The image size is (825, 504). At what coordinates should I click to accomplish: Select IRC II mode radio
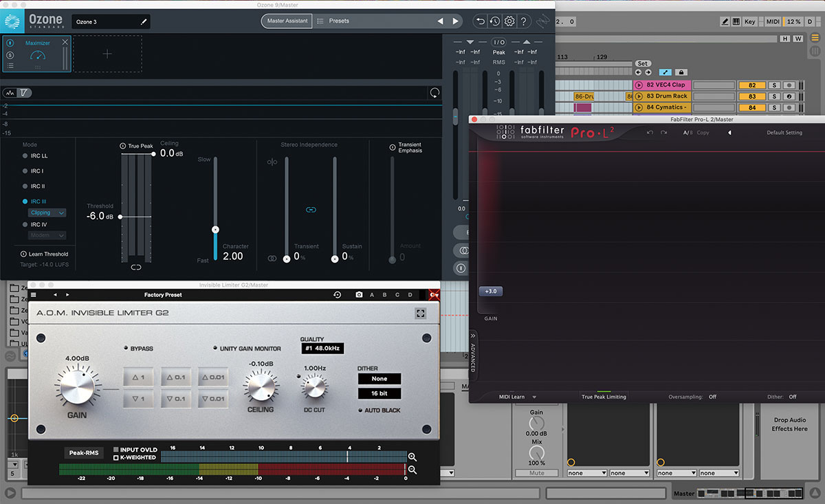[25, 186]
